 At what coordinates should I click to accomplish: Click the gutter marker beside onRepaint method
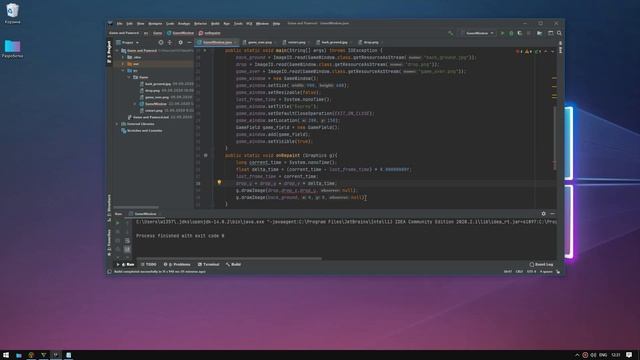pyautogui.click(x=206, y=155)
